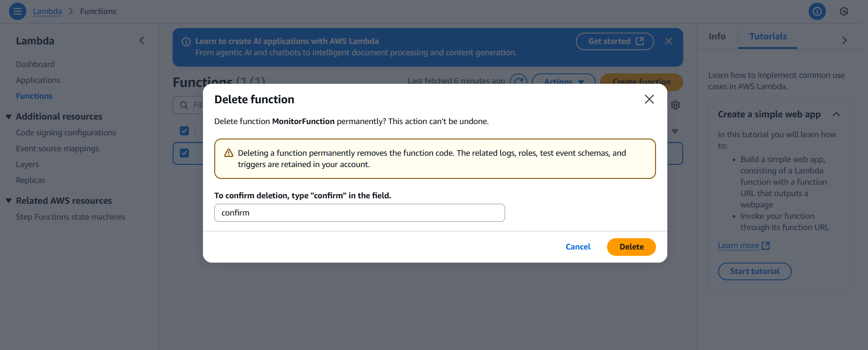
Task: Uncheck the selected function row checkbox
Action: pyautogui.click(x=184, y=153)
